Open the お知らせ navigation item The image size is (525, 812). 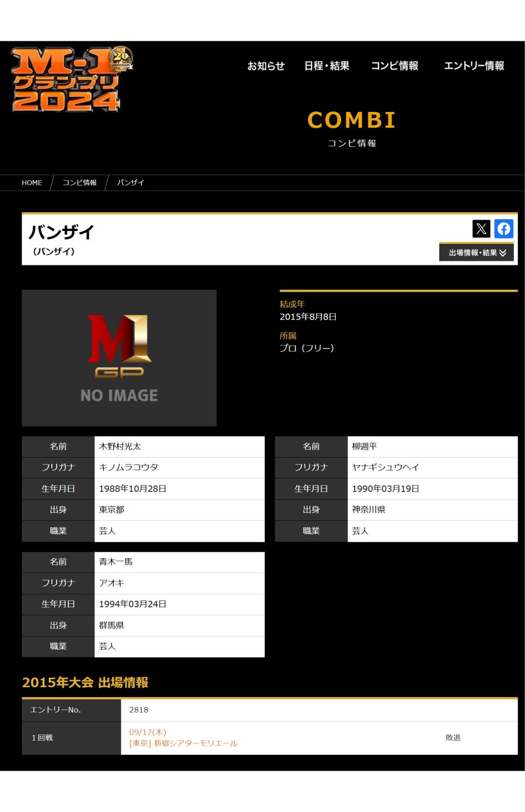click(267, 66)
